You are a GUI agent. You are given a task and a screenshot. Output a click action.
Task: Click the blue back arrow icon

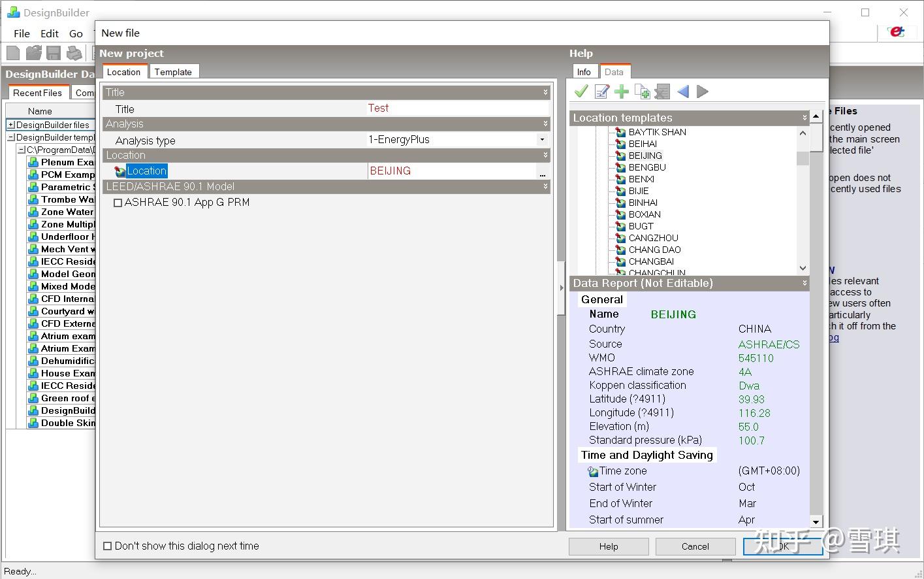point(683,91)
